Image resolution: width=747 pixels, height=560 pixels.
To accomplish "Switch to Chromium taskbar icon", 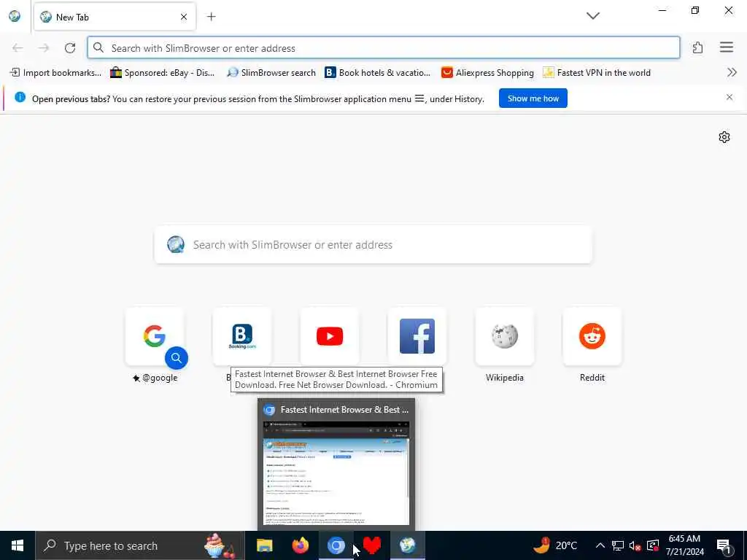I will [336, 545].
